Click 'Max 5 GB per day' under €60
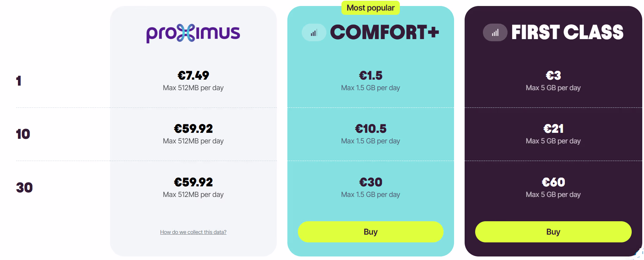644x260 pixels. (x=553, y=194)
